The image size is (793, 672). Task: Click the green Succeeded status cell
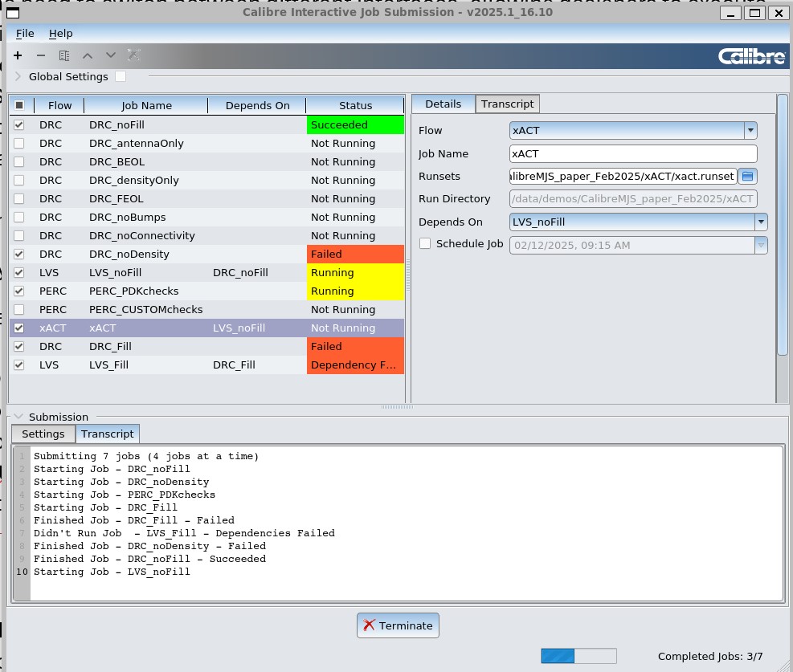point(355,124)
